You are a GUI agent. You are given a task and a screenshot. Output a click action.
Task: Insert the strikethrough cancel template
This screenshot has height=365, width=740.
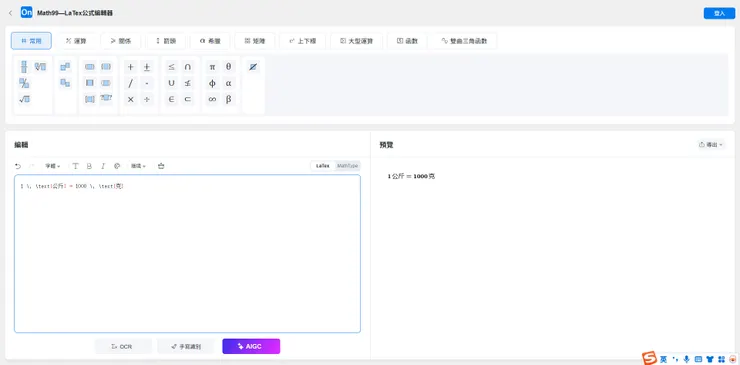(253, 67)
